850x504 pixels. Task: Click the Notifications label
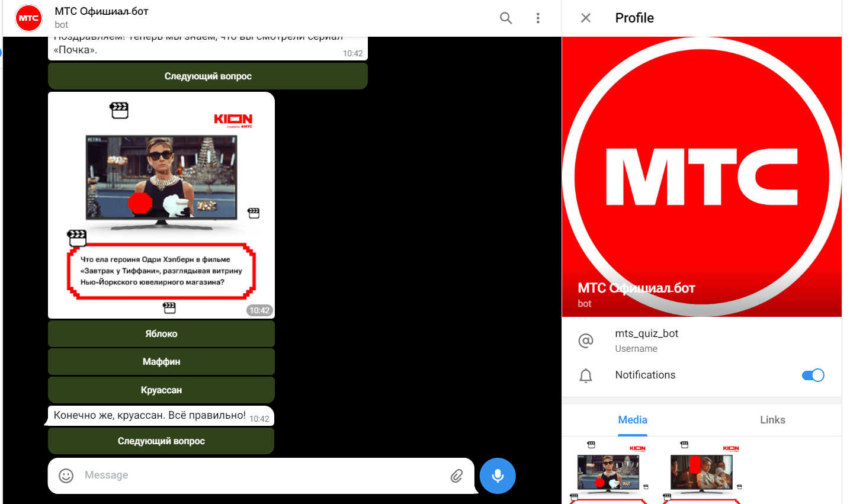645,375
